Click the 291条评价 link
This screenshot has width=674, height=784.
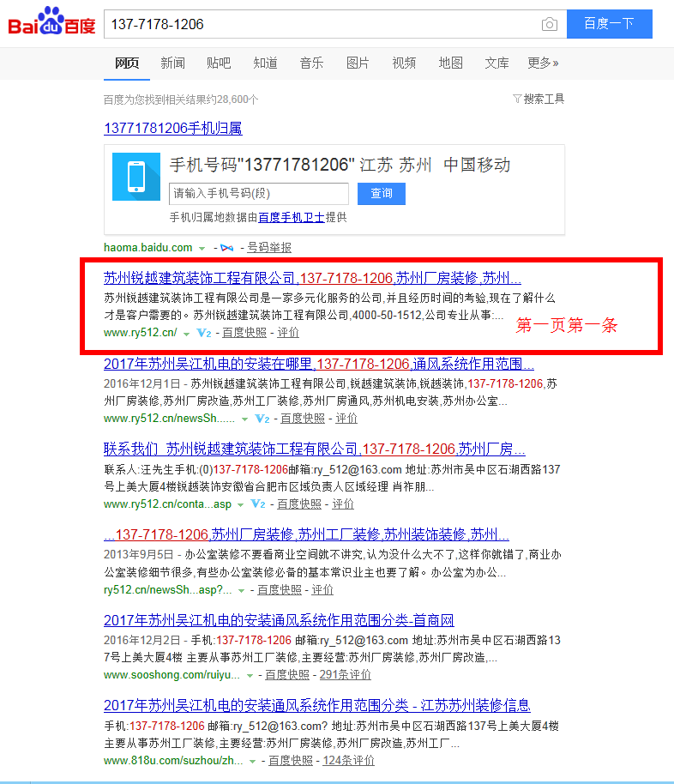pos(346,674)
